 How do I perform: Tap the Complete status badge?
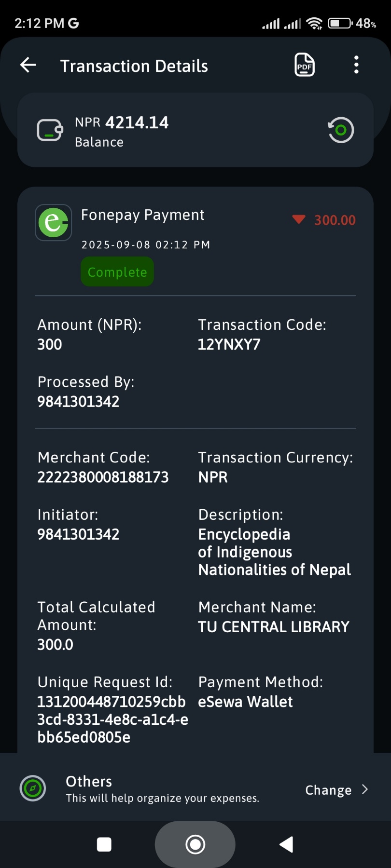tap(117, 272)
